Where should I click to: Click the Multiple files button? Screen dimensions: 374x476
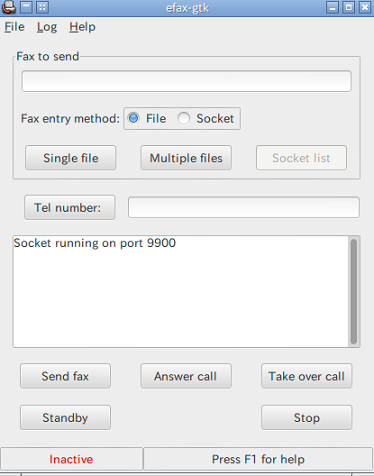pos(186,158)
